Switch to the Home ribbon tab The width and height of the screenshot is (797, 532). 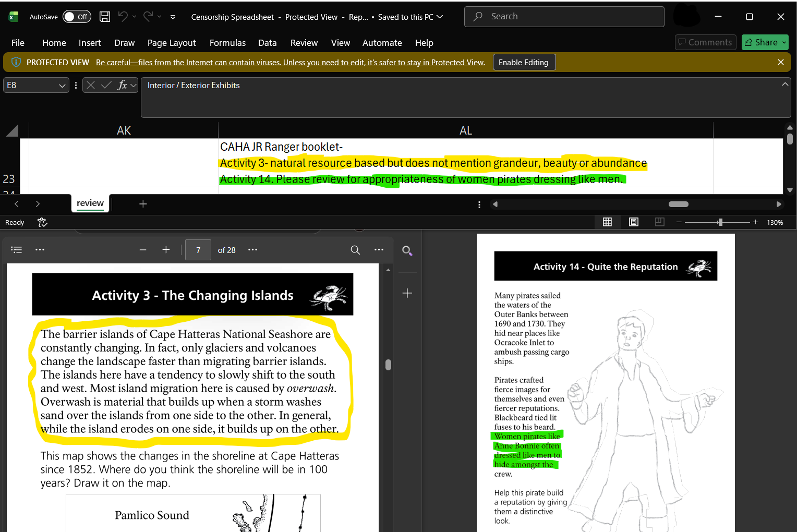(54, 43)
